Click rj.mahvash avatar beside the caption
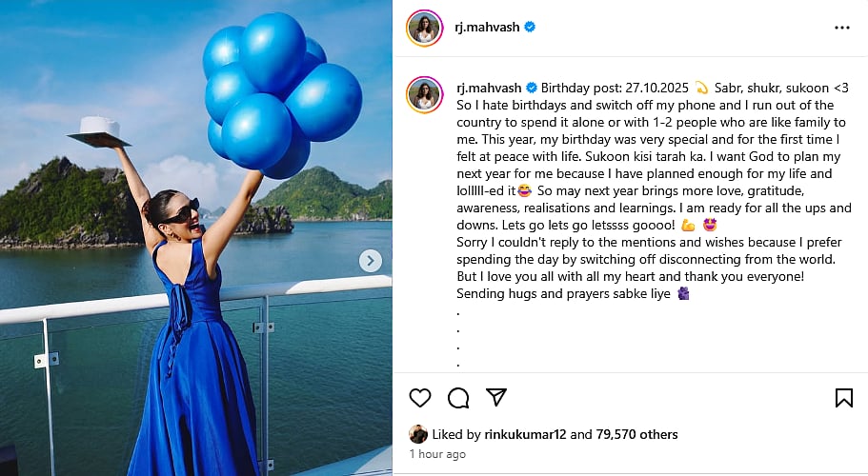 point(425,94)
